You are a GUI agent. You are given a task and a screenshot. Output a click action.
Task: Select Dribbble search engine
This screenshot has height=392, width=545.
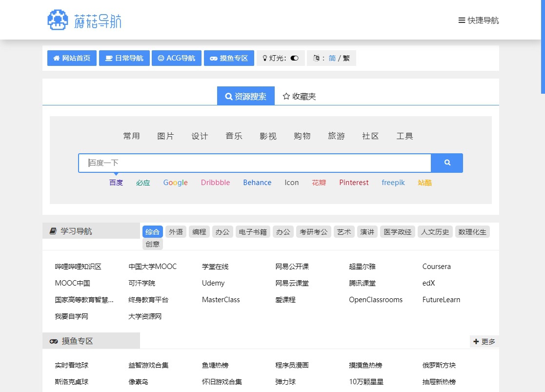pyautogui.click(x=216, y=183)
